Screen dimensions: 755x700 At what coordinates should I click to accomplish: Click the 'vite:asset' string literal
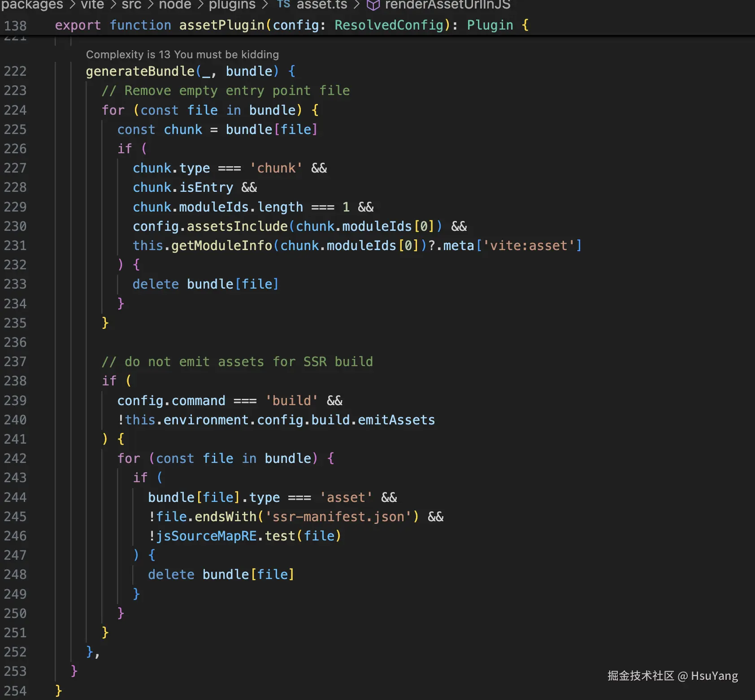pyautogui.click(x=529, y=246)
